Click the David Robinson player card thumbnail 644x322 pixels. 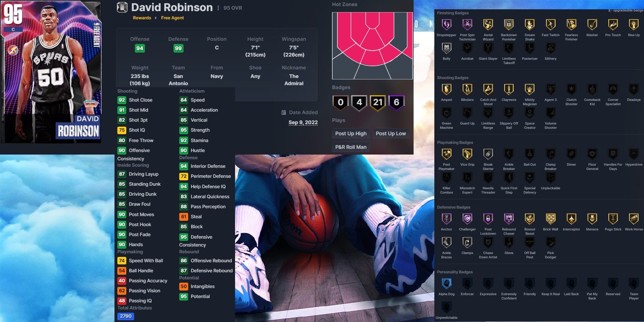[51, 72]
